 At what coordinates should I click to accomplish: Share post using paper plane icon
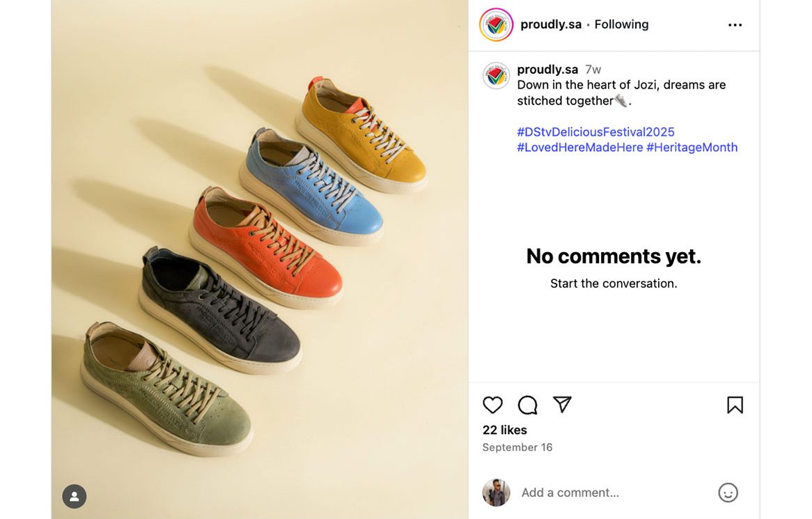click(562, 405)
